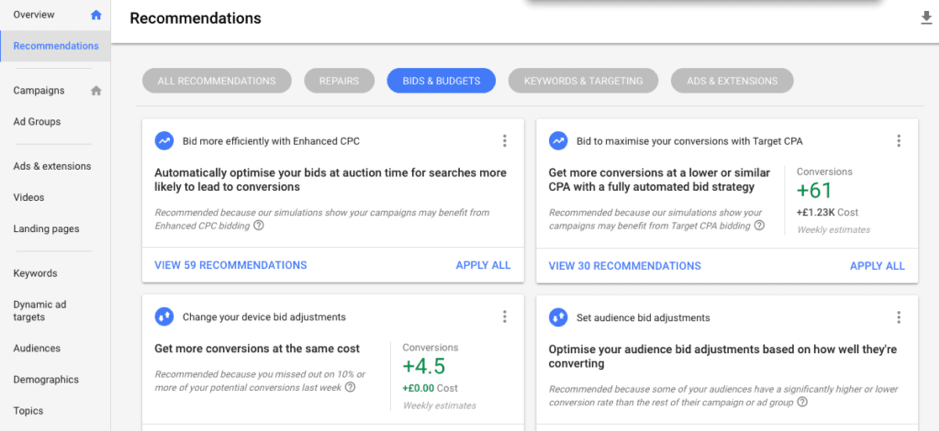
Task: Click help icon after Target CPA bidding text
Action: pos(759,226)
